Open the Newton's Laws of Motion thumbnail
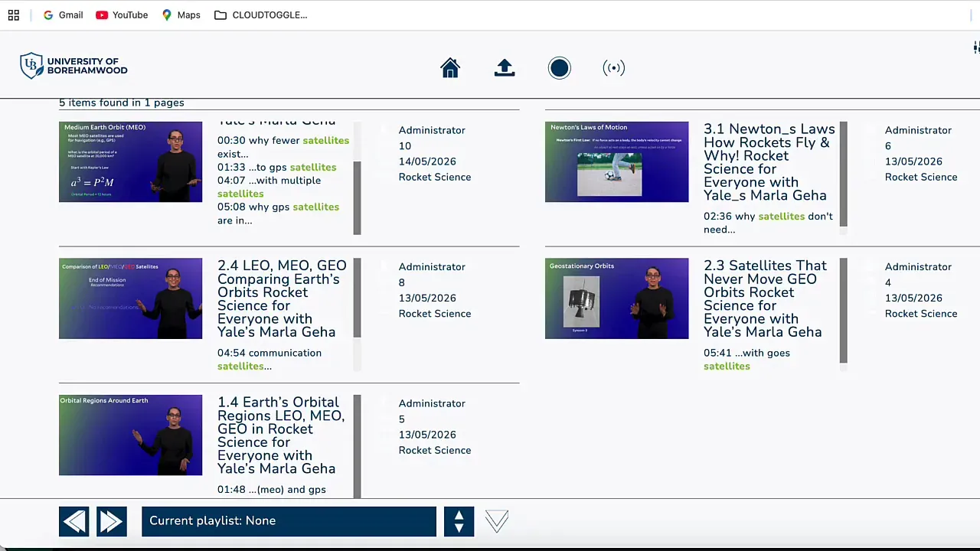Image resolution: width=980 pixels, height=551 pixels. [x=617, y=161]
